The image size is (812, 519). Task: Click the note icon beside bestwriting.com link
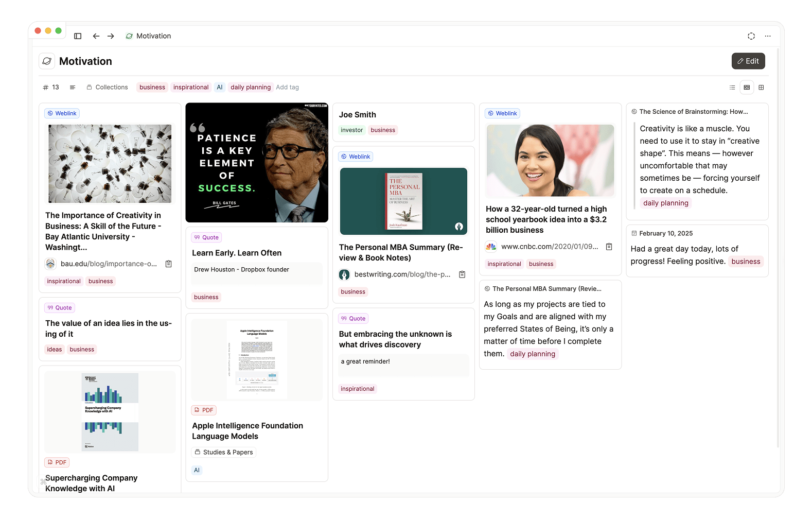click(462, 274)
